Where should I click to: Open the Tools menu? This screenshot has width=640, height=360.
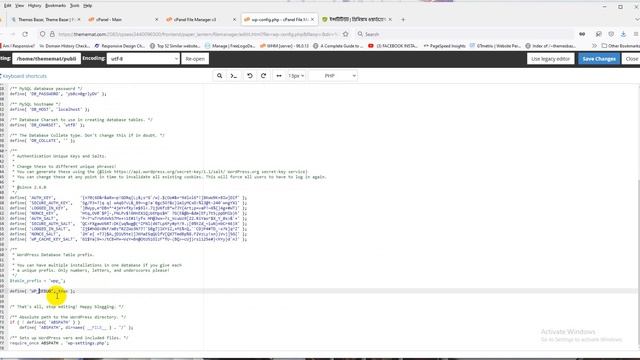tap(74, 6)
